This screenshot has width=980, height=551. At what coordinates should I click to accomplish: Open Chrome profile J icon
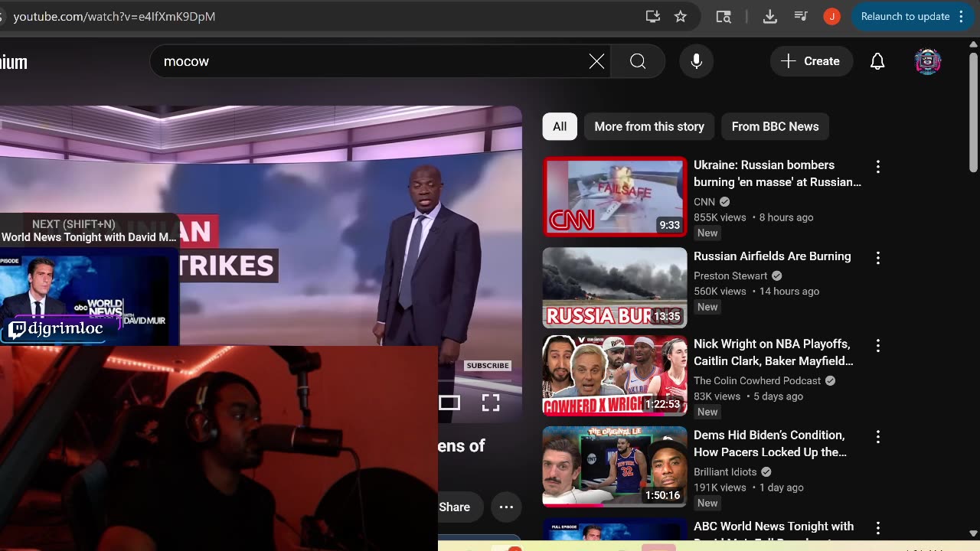pos(831,16)
